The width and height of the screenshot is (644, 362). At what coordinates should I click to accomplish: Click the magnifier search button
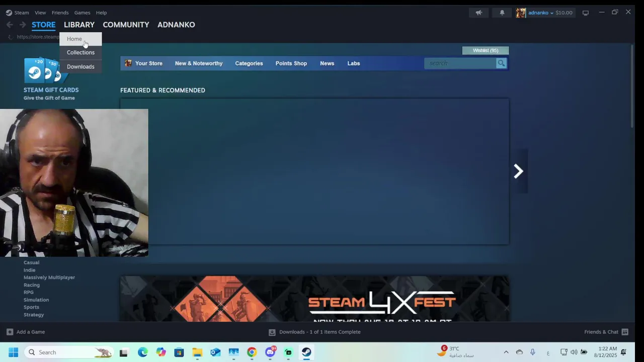[501, 63]
